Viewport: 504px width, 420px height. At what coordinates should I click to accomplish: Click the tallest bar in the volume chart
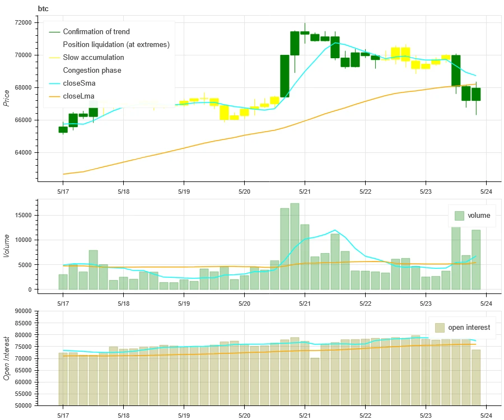pyautogui.click(x=295, y=246)
